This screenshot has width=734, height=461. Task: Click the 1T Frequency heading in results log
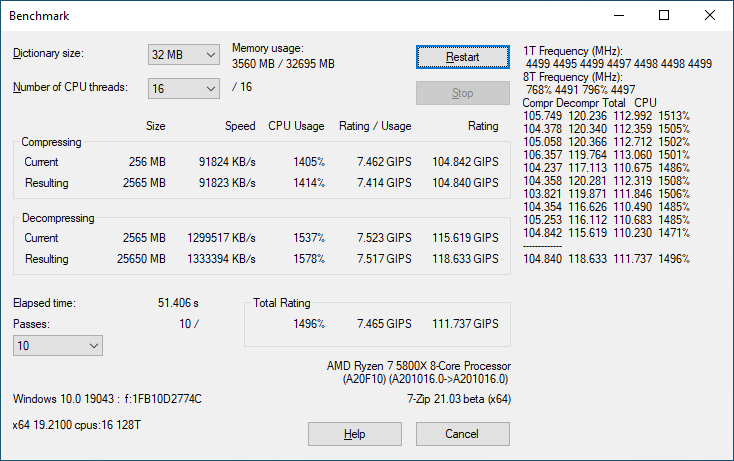point(573,50)
